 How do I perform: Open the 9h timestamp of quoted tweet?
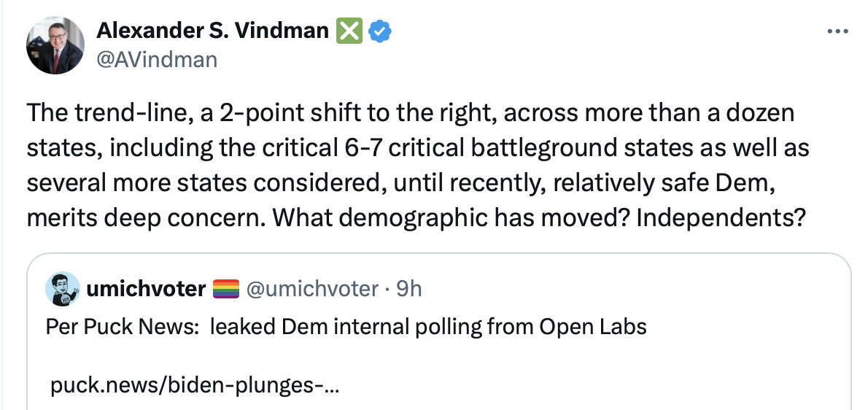click(x=408, y=289)
